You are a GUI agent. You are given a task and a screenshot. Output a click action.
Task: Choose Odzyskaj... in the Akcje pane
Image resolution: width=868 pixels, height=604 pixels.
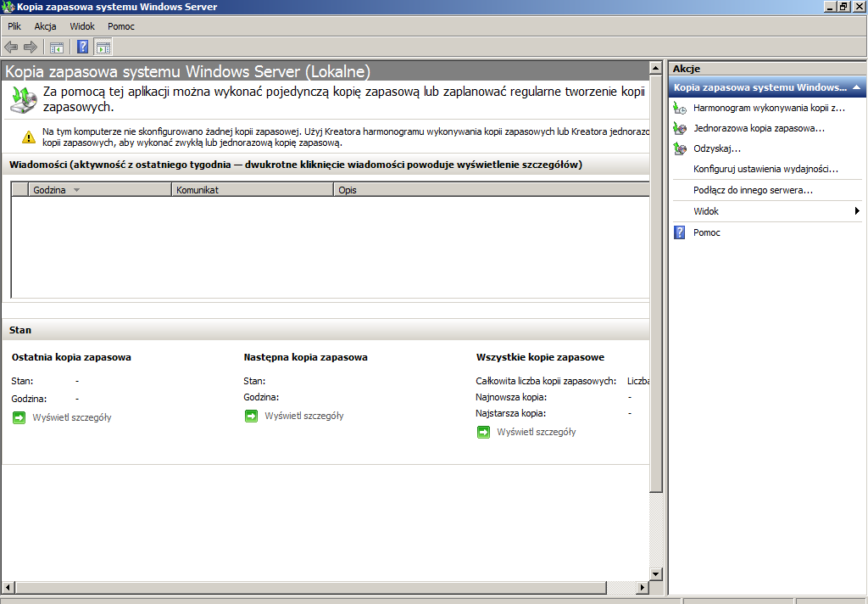[x=717, y=148]
